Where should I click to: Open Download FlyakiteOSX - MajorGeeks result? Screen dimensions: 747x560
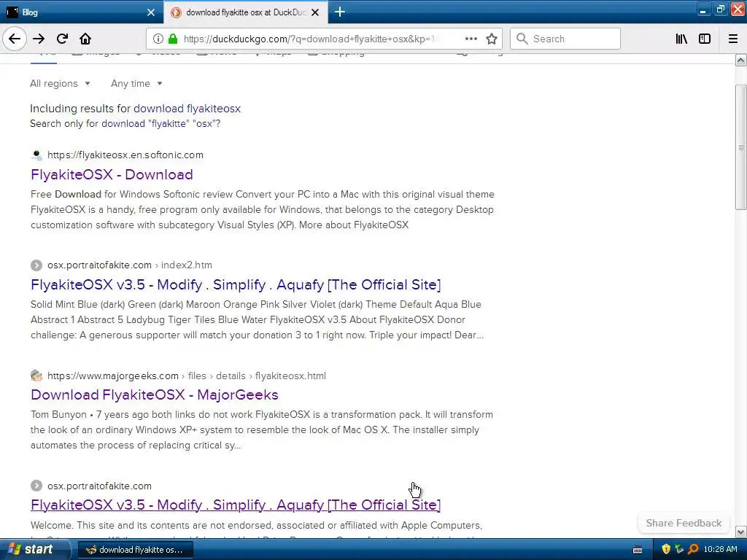click(155, 394)
